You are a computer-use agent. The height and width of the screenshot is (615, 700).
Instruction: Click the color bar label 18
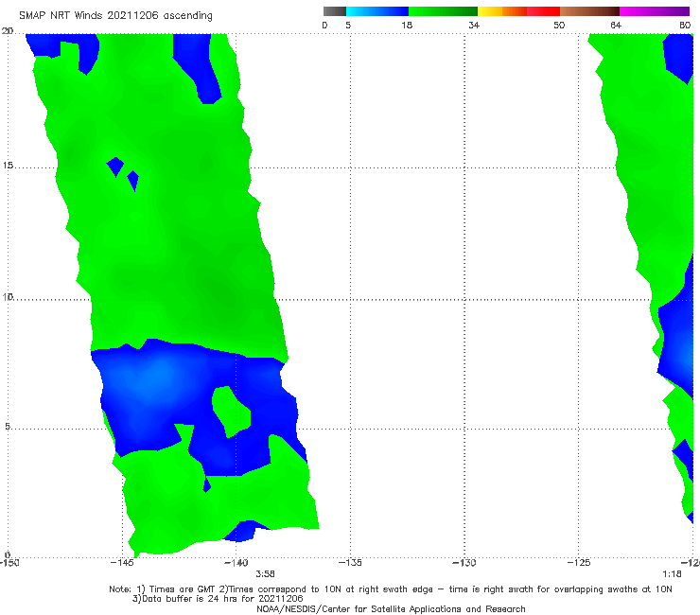pyautogui.click(x=407, y=26)
